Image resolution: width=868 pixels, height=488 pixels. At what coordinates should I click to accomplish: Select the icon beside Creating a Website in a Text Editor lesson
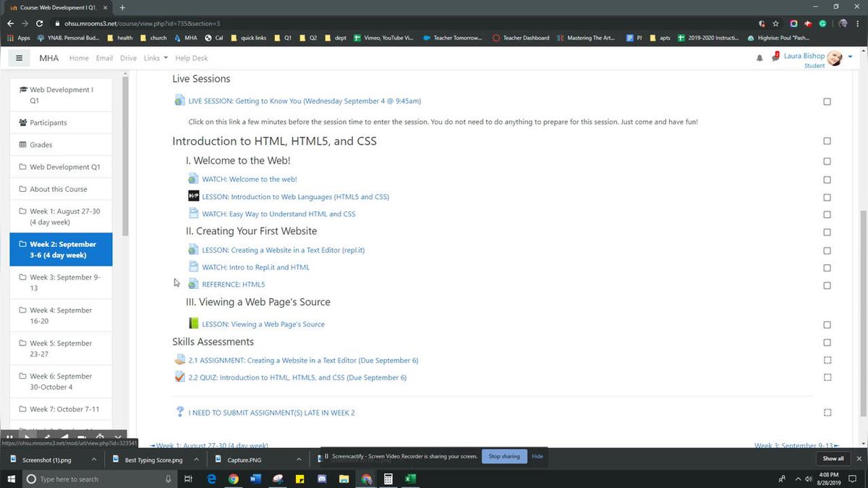point(193,250)
